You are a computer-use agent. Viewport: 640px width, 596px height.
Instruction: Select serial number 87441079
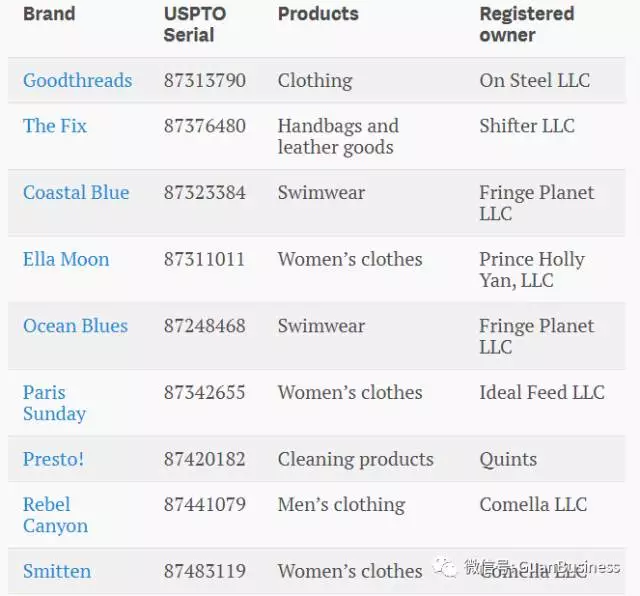coord(204,505)
